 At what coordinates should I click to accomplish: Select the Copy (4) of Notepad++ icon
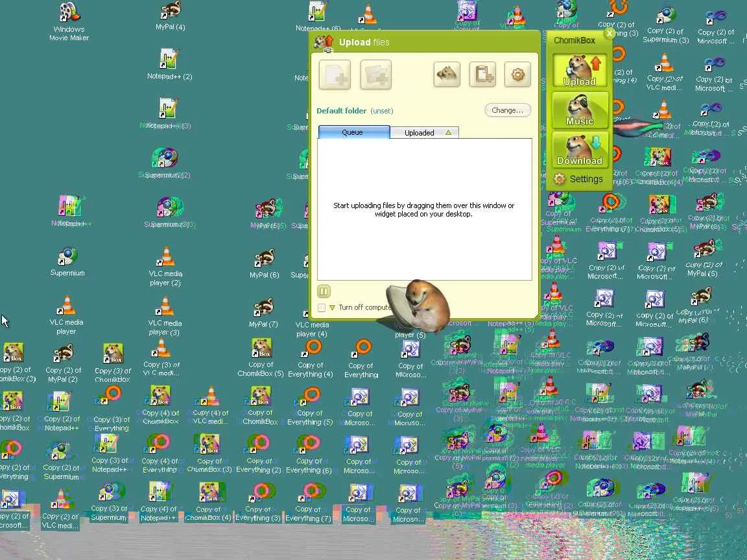tap(159, 502)
